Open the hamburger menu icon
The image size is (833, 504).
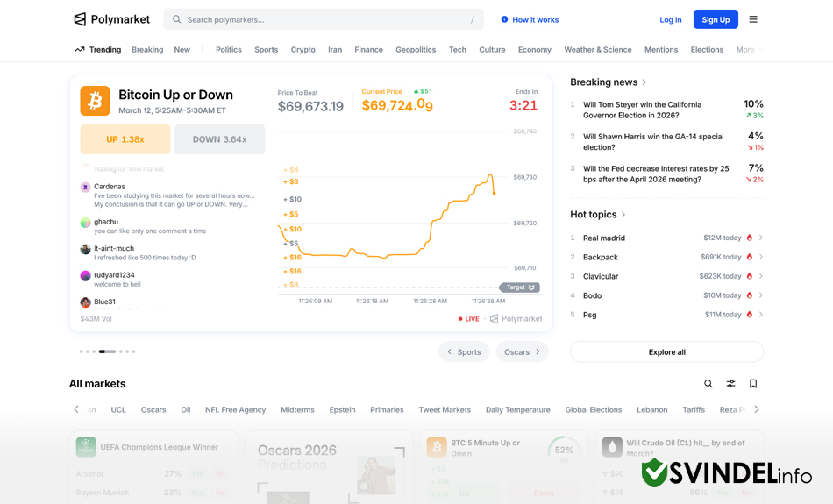click(753, 19)
